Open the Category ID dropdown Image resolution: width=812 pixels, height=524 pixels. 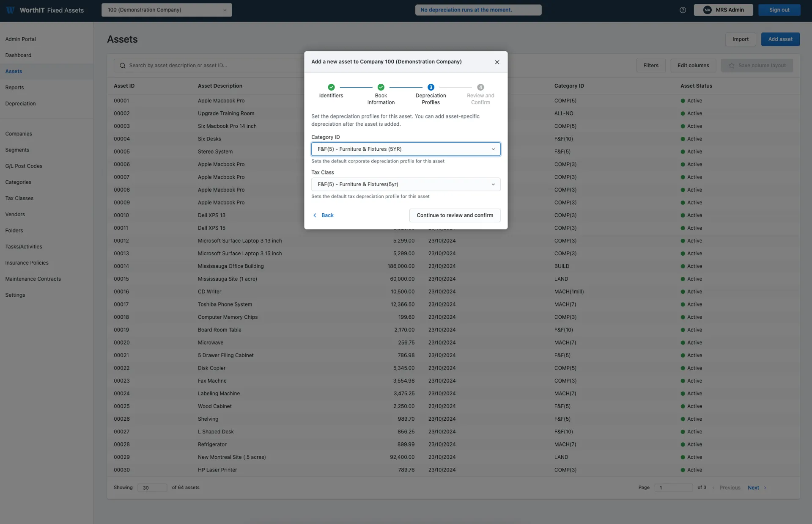click(x=406, y=149)
